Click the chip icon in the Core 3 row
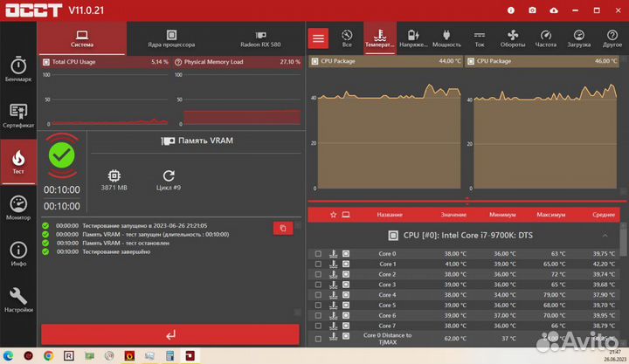 [346, 285]
